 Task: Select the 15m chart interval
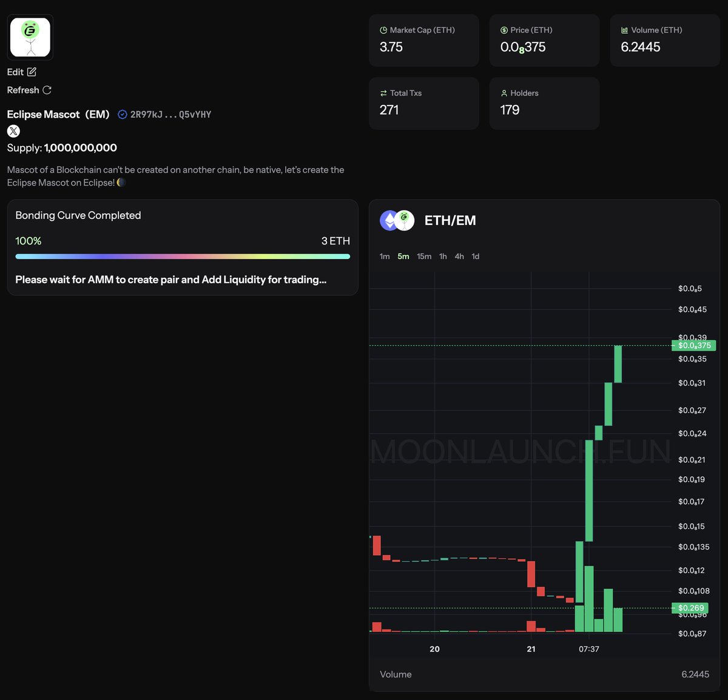pyautogui.click(x=424, y=257)
